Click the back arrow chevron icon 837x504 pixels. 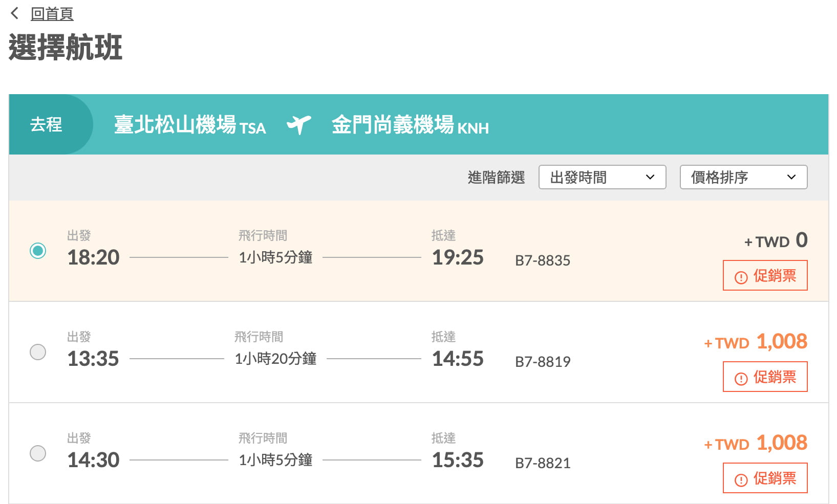[x=15, y=13]
